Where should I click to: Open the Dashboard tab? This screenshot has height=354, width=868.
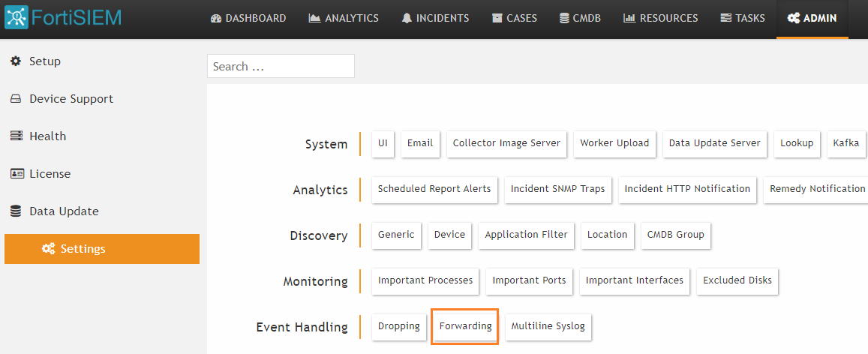248,18
